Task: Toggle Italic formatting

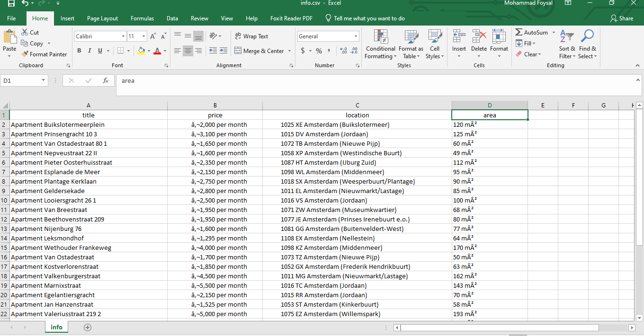Action: [89, 51]
